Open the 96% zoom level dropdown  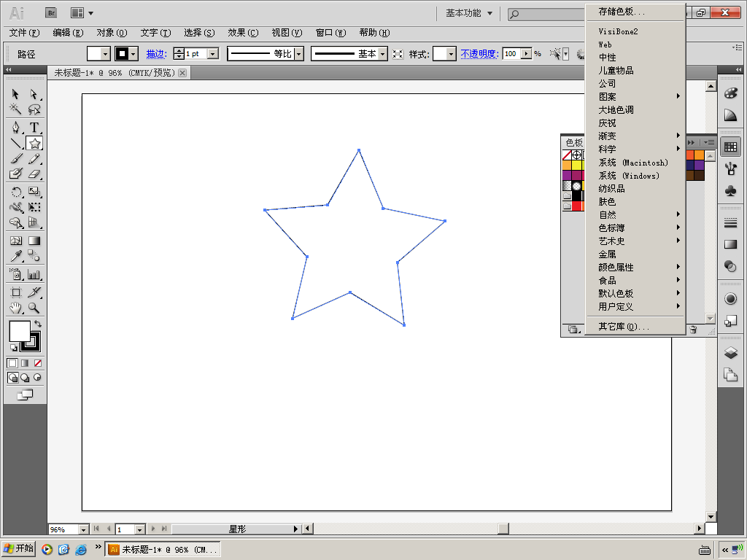pyautogui.click(x=83, y=529)
